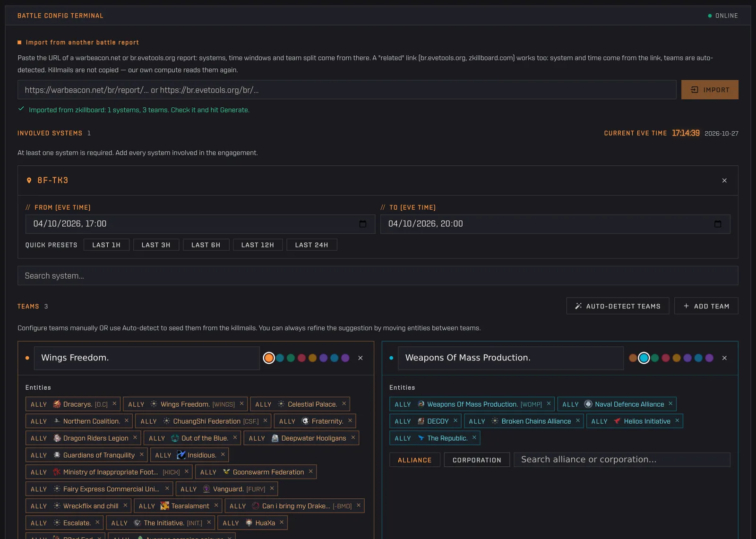Remove 8F-TK3 system with X icon
This screenshot has height=539, width=756.
(724, 180)
